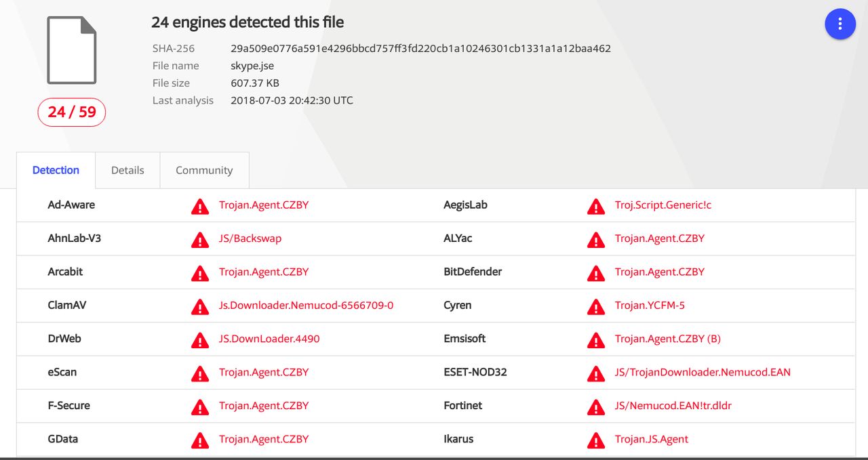Click the alert icon next to JS/Backswap

(x=200, y=239)
